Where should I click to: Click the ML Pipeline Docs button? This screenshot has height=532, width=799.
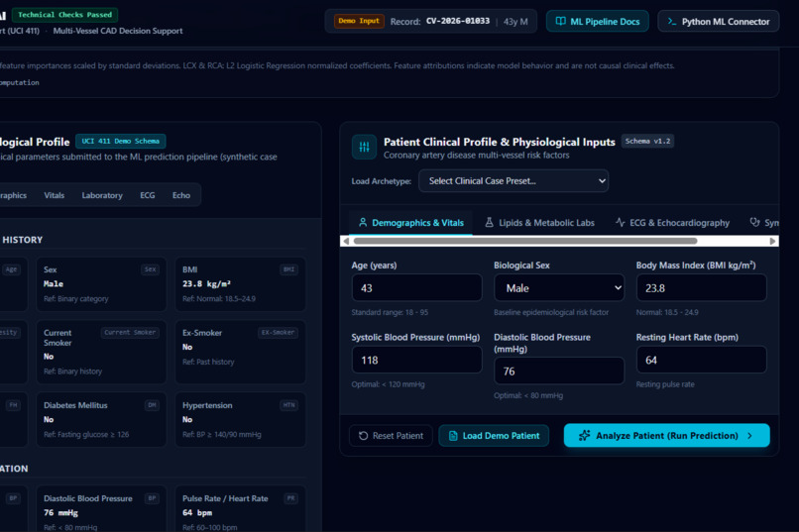(598, 22)
